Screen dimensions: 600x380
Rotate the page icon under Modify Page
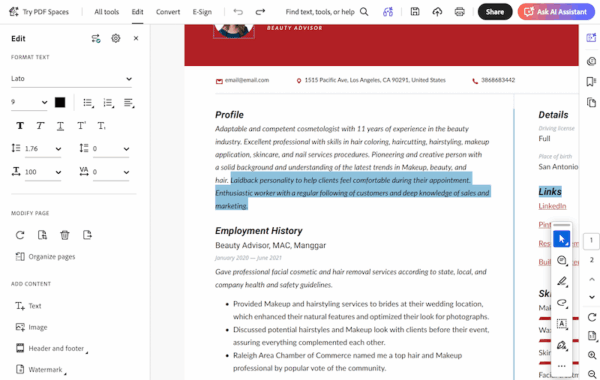click(x=20, y=235)
